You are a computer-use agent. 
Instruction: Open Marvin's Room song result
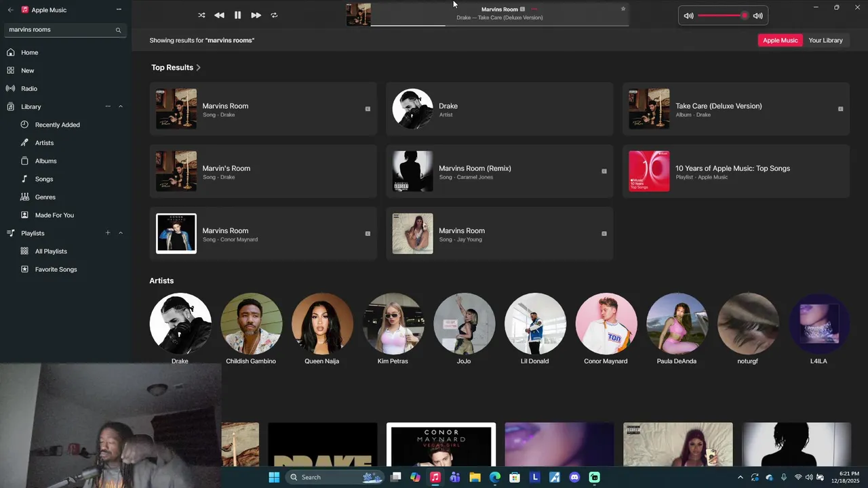click(263, 171)
